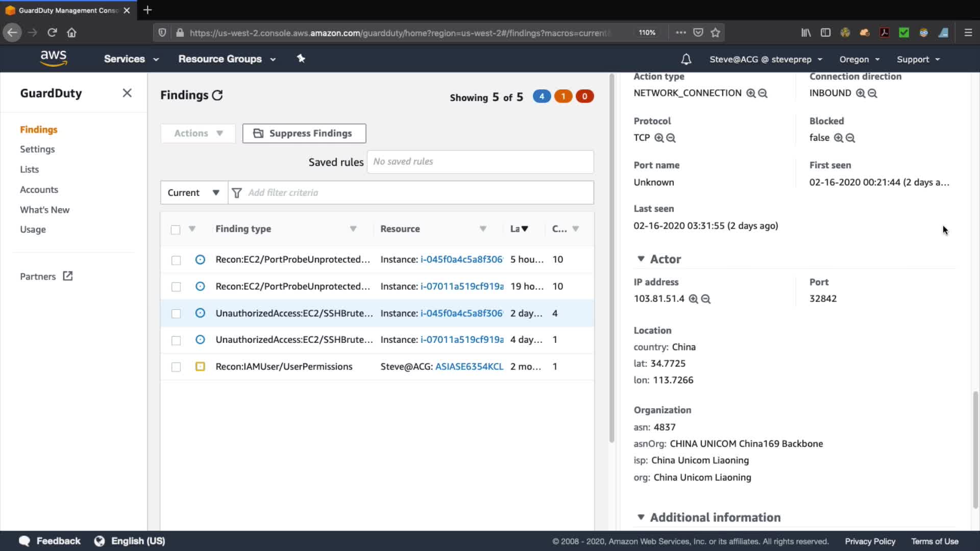Click zoom-out icon next to TCP protocol
This screenshot has width=980, height=551.
tap(671, 138)
